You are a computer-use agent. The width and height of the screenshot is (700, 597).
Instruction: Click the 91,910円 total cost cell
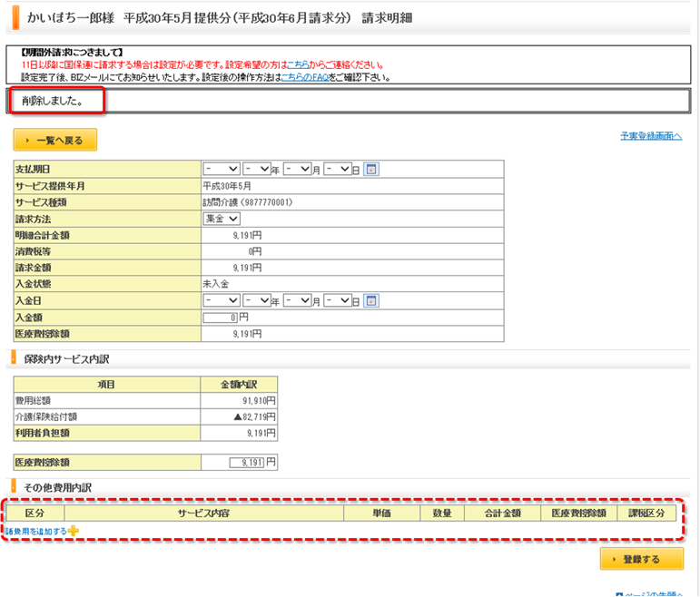point(239,401)
